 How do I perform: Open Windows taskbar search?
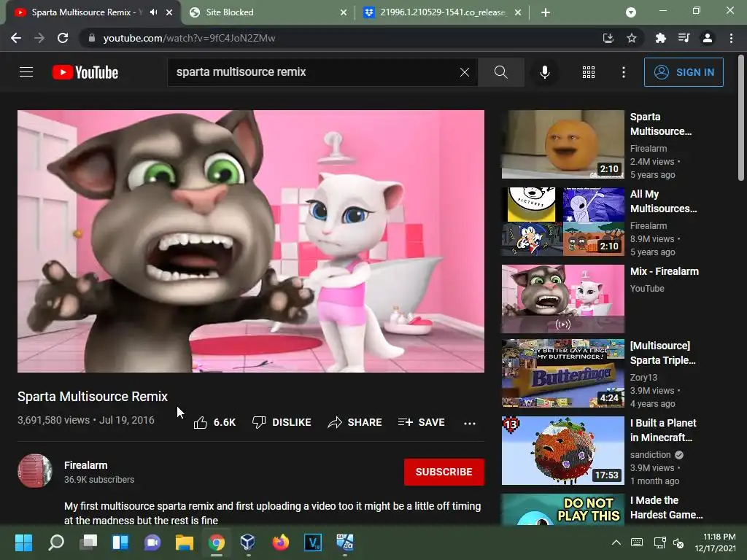(55, 542)
